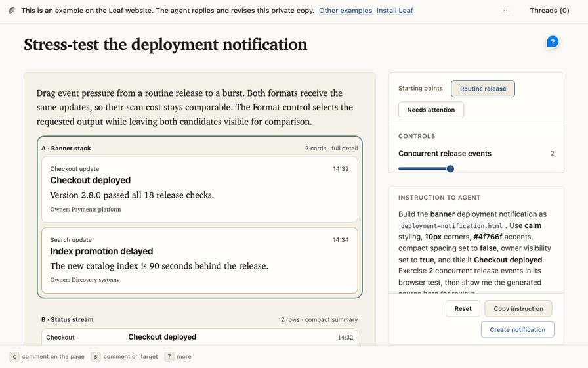Select the Needs attention starting point

click(431, 110)
